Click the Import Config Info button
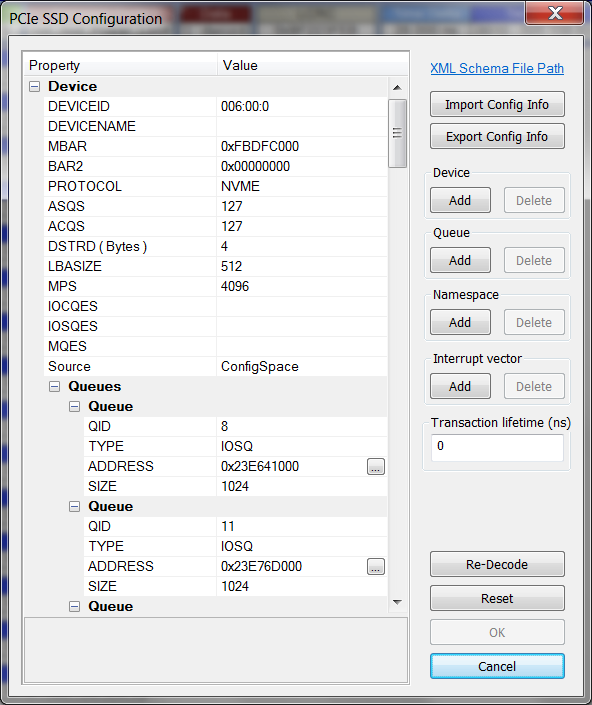This screenshot has height=705, width=592. 497,104
